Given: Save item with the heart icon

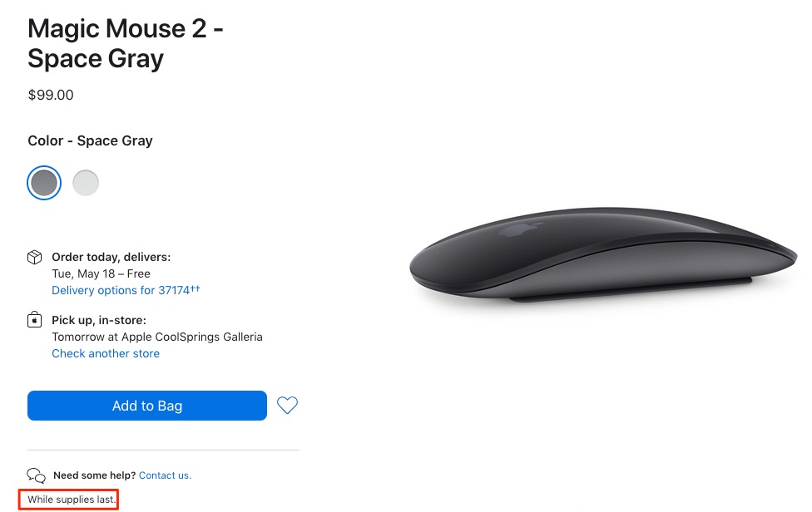Looking at the screenshot, I should coord(287,406).
